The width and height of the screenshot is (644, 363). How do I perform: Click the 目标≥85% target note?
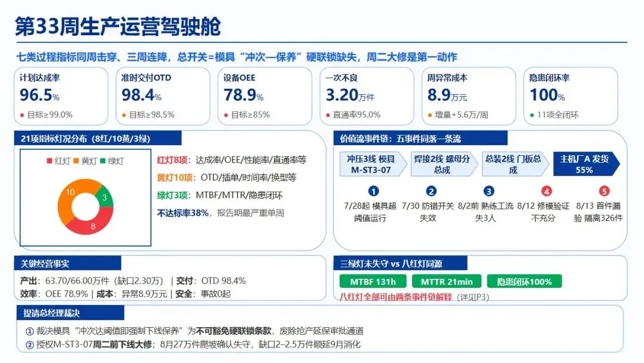[x=250, y=115]
